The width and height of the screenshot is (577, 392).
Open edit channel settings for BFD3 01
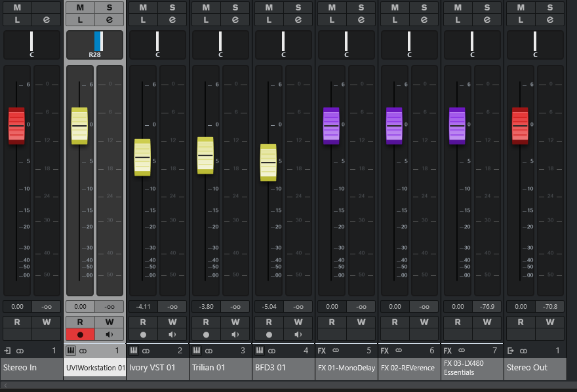pos(298,20)
